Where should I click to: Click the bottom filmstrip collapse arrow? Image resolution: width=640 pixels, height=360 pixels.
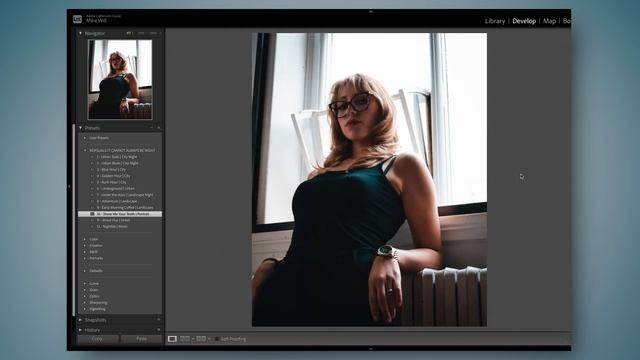(x=371, y=349)
